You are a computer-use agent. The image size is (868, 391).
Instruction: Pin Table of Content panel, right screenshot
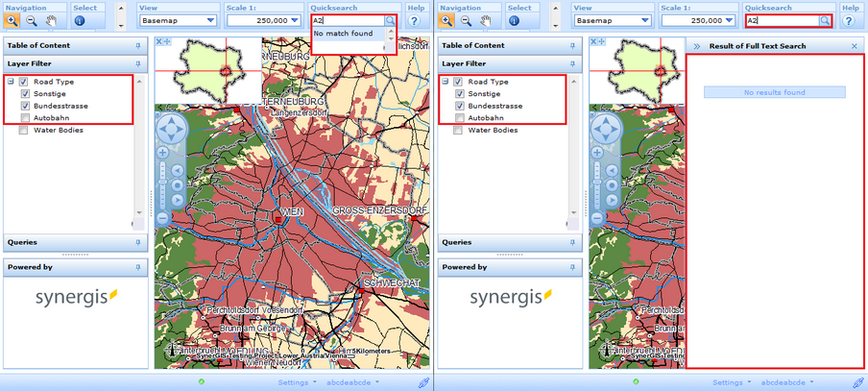point(572,46)
